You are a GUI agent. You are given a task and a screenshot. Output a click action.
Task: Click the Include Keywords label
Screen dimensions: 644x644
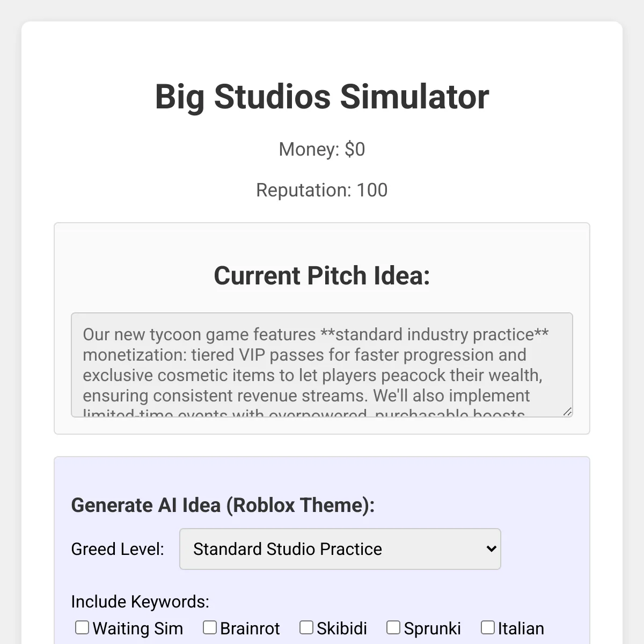pyautogui.click(x=140, y=602)
